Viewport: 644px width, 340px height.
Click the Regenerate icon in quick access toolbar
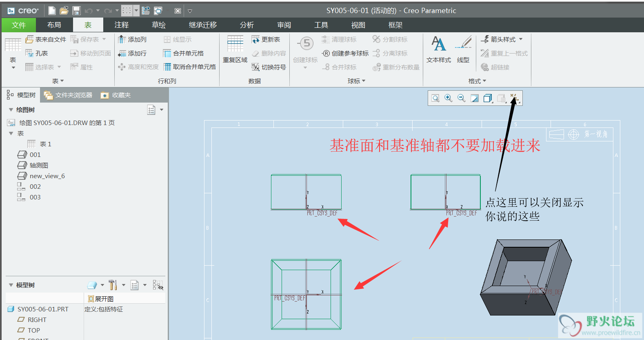[145, 11]
